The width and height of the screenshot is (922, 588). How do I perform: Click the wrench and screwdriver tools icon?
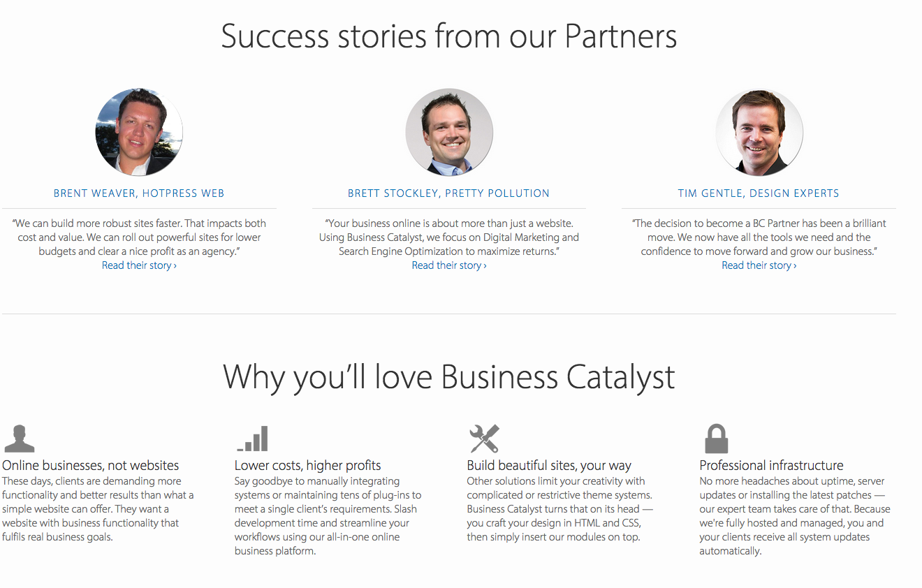pyautogui.click(x=484, y=439)
